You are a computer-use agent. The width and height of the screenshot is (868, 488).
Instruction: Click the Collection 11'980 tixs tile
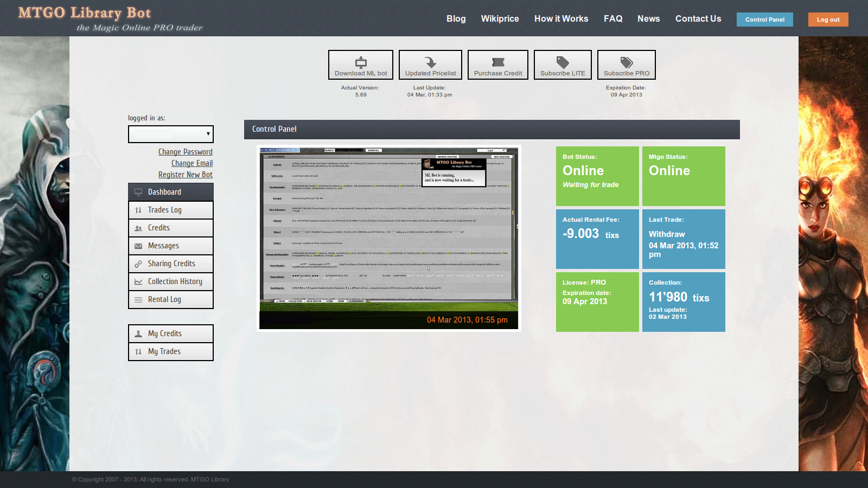[684, 302]
